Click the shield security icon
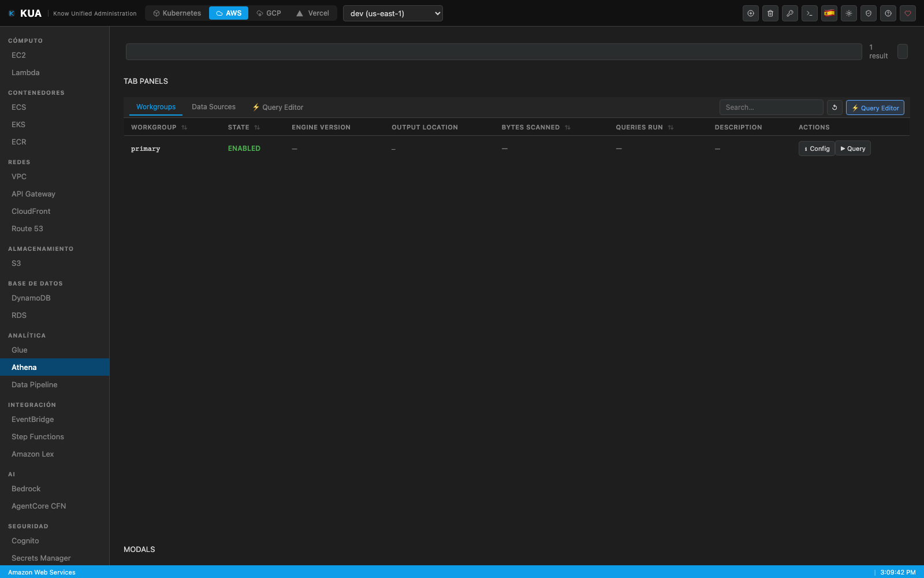The height and width of the screenshot is (578, 924). coord(869,13)
